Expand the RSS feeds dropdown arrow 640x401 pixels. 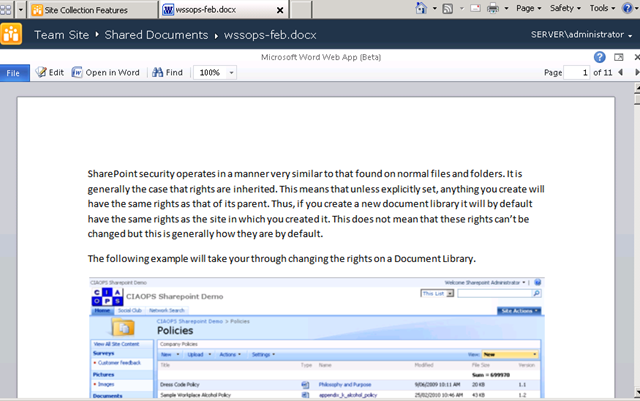click(x=462, y=8)
